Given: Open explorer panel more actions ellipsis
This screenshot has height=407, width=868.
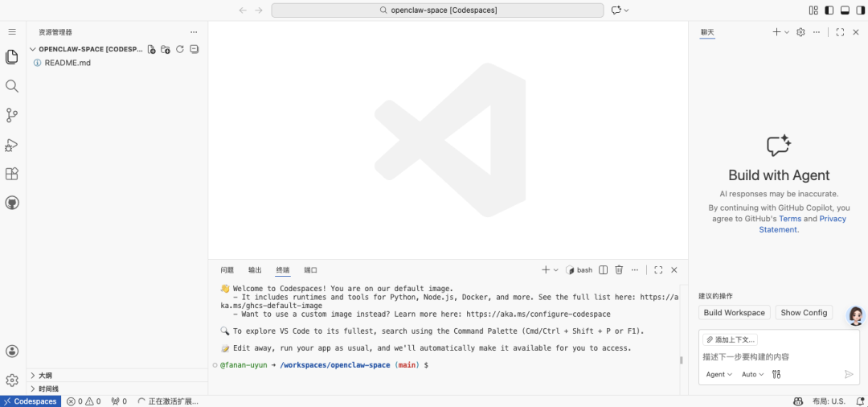Looking at the screenshot, I should (193, 32).
